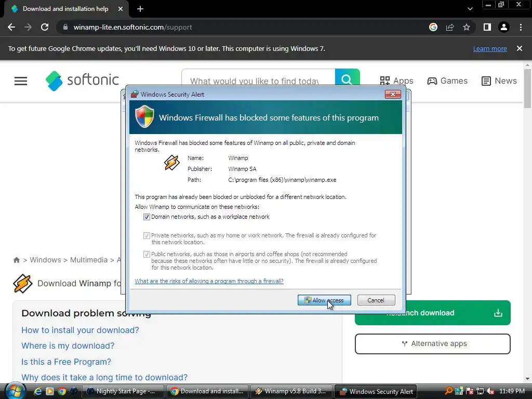The height and width of the screenshot is (399, 532).
Task: Click the Softonic logo
Action: coord(82,81)
